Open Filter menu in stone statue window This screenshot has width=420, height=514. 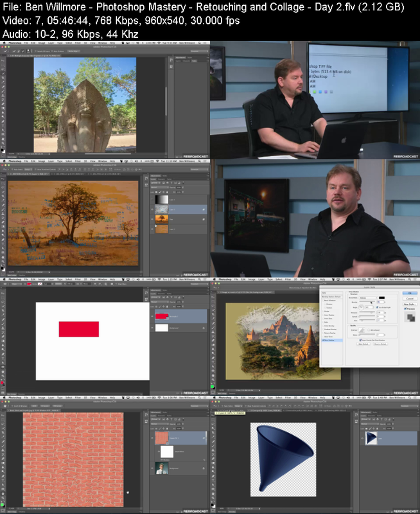78,42
